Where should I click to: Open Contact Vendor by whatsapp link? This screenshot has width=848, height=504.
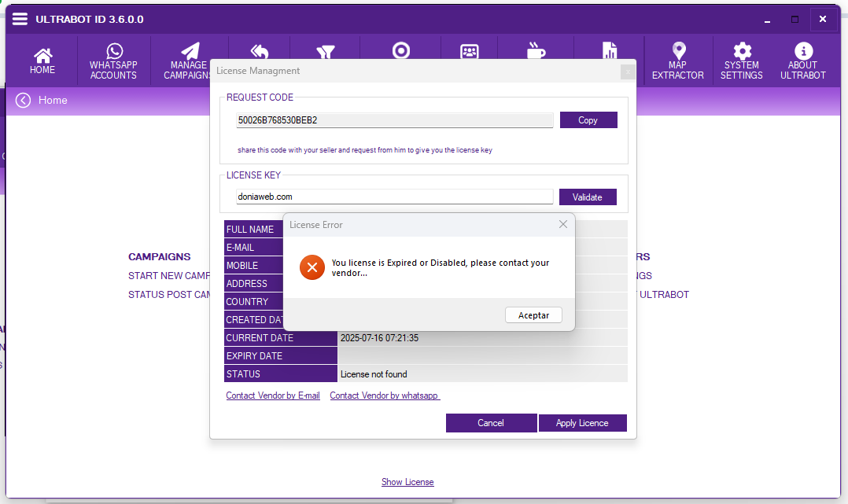click(x=385, y=395)
